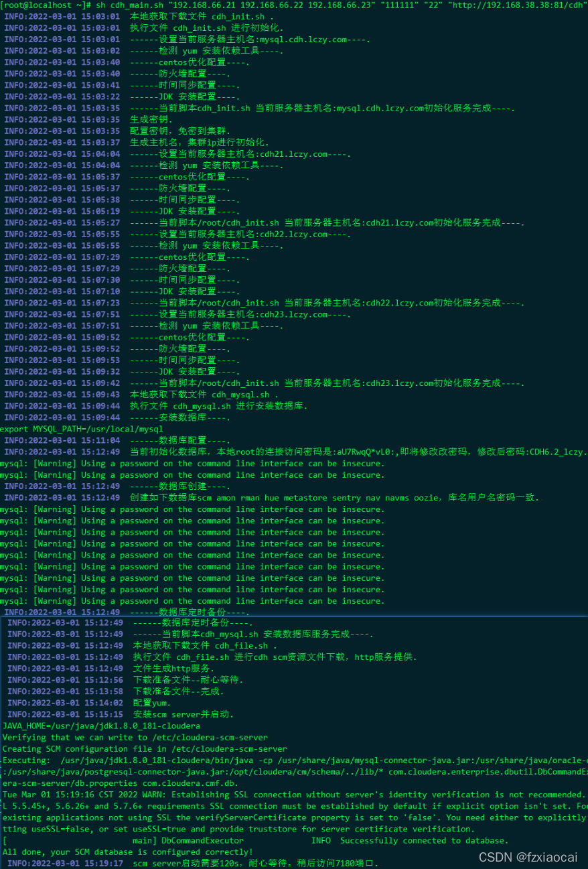
Task: Click the 15:07:10 'JDK 安装配置' line
Action: pyautogui.click(x=122, y=291)
